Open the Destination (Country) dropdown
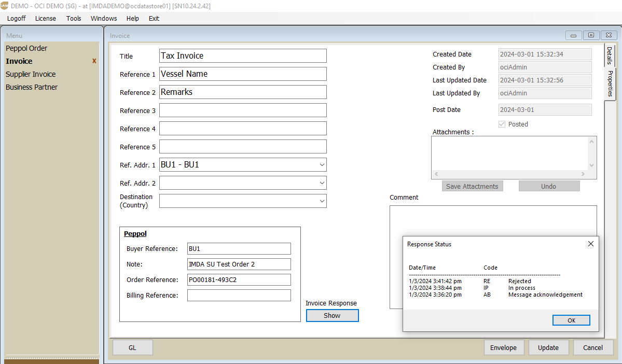 point(322,201)
